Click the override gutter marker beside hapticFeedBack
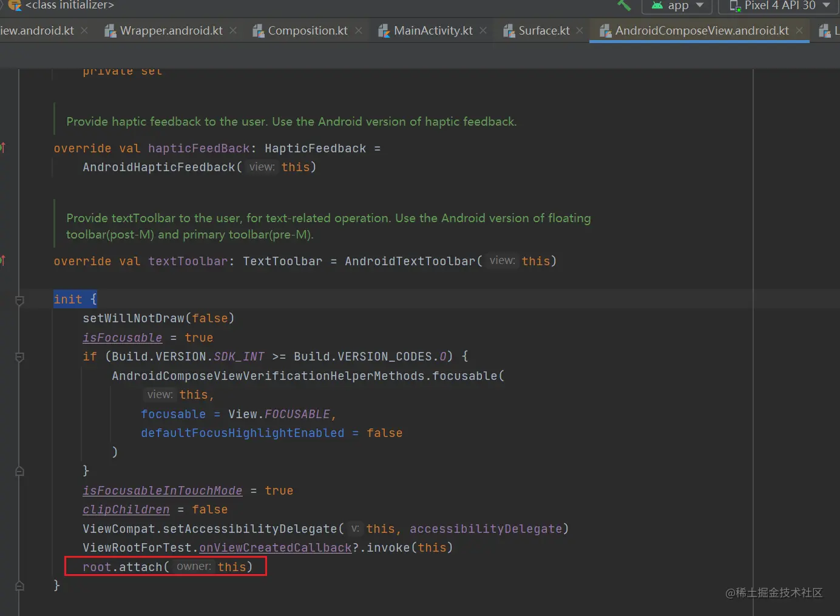This screenshot has height=616, width=840. (x=3, y=147)
